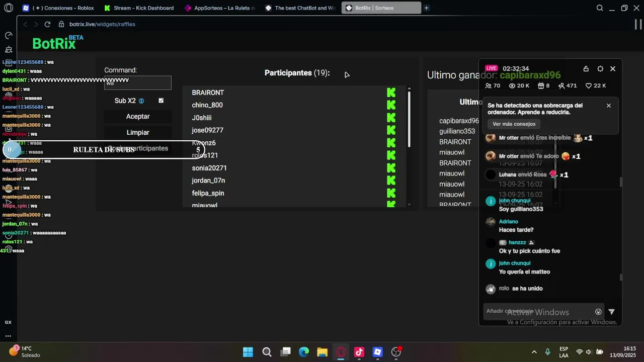Viewport: 644px width, 362px height.
Task: Close the live stream overlay panel
Action: click(x=613, y=69)
